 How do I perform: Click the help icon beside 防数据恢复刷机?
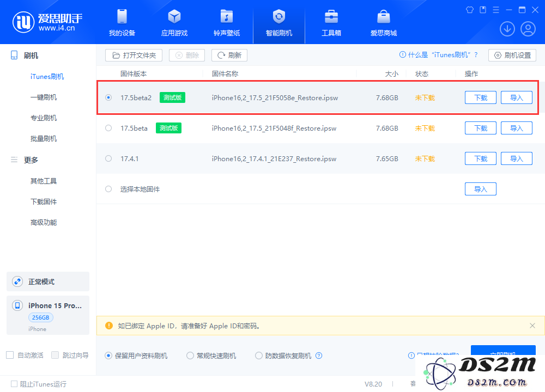[319, 356]
